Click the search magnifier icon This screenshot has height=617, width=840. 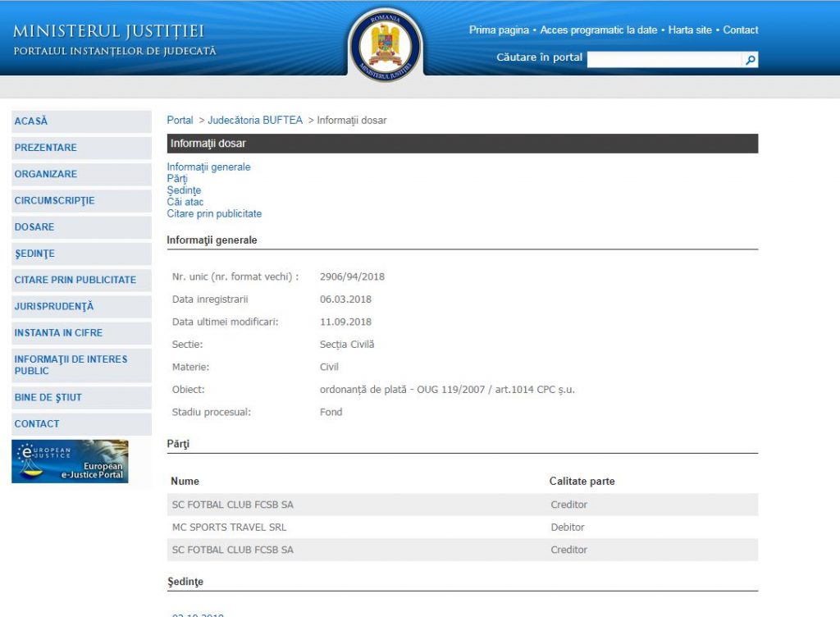point(751,60)
